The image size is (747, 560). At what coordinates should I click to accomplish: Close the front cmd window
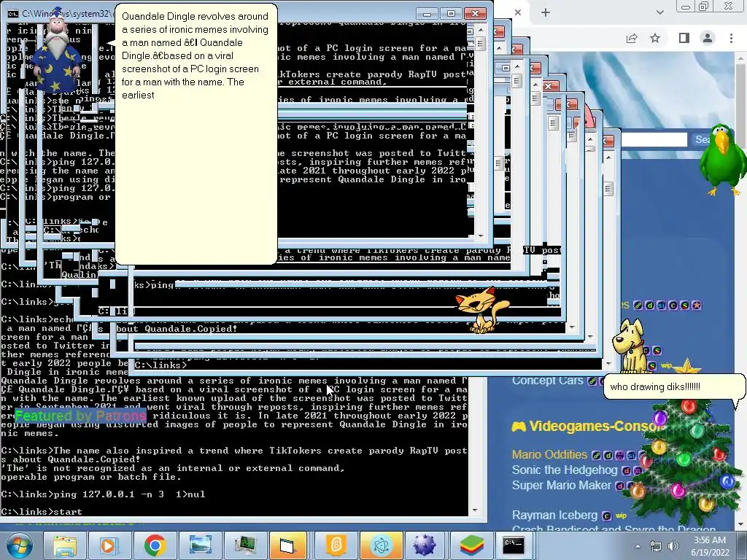tap(475, 13)
